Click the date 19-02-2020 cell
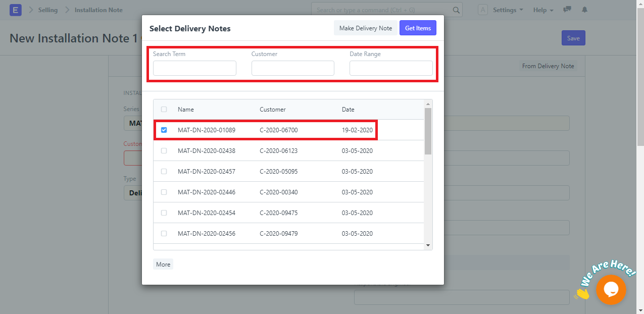This screenshot has height=314, width=644. point(357,130)
